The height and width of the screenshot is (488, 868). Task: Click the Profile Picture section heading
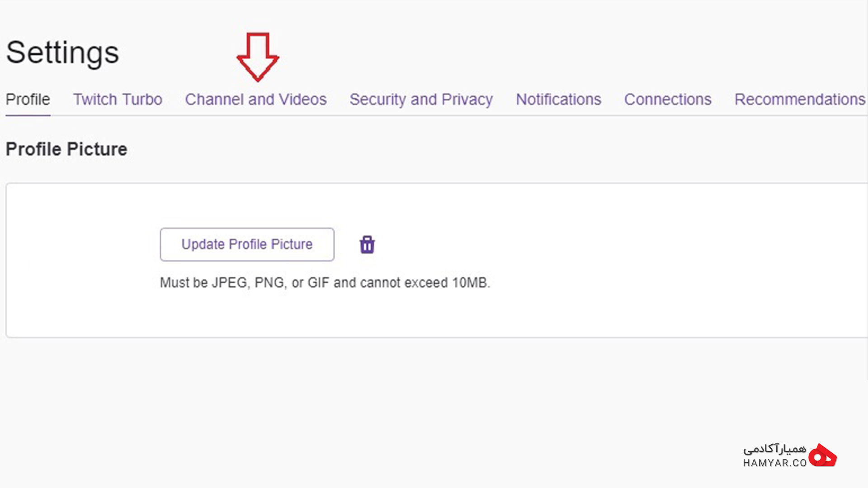(x=66, y=149)
